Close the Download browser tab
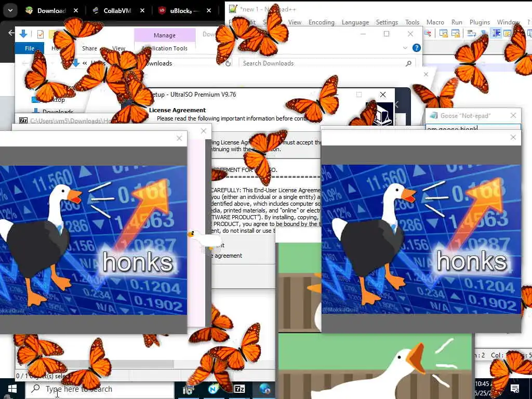Viewport: 532px width, 399px height. click(76, 11)
